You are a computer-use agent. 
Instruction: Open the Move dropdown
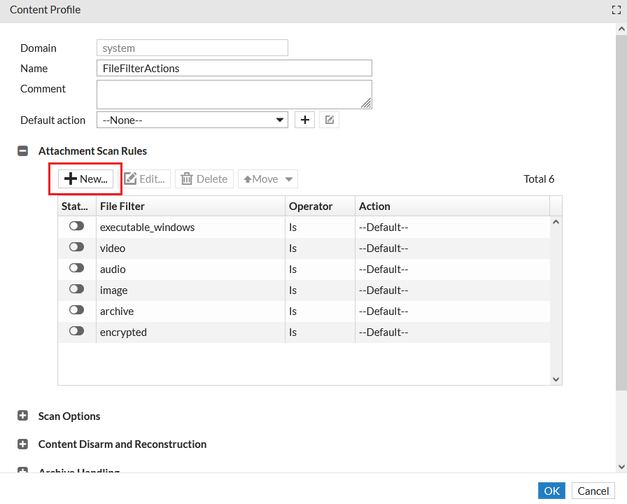tap(267, 179)
